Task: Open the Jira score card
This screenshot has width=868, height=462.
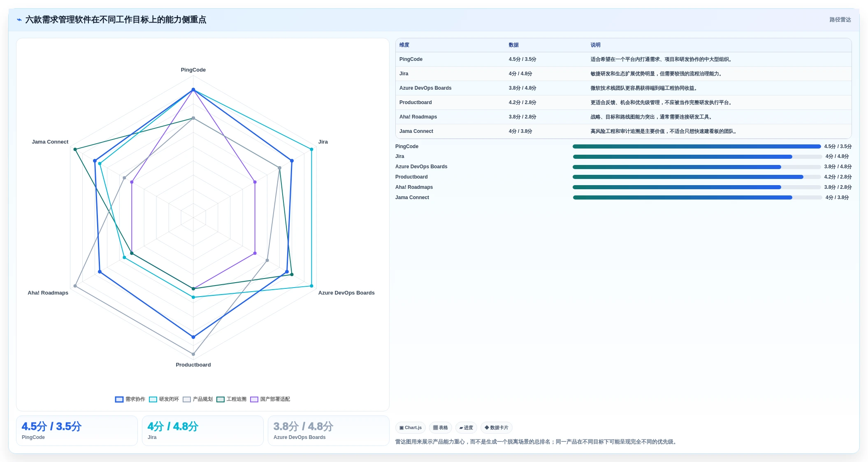Action: (x=203, y=430)
